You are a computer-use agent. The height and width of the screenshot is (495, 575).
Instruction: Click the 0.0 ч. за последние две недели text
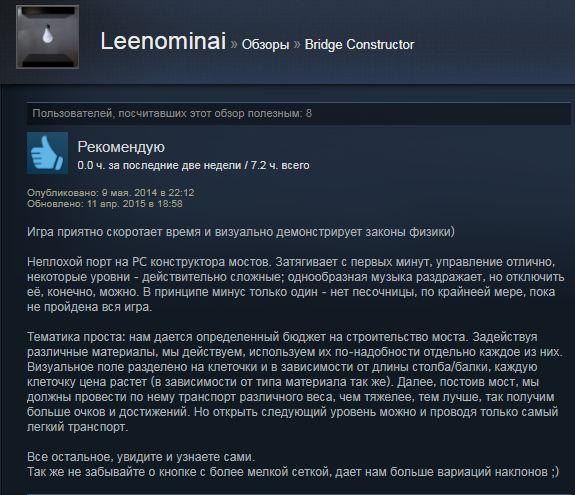pos(159,165)
